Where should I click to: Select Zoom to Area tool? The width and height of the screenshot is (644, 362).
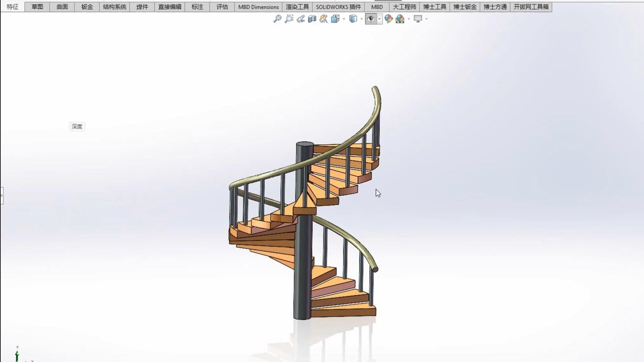289,19
